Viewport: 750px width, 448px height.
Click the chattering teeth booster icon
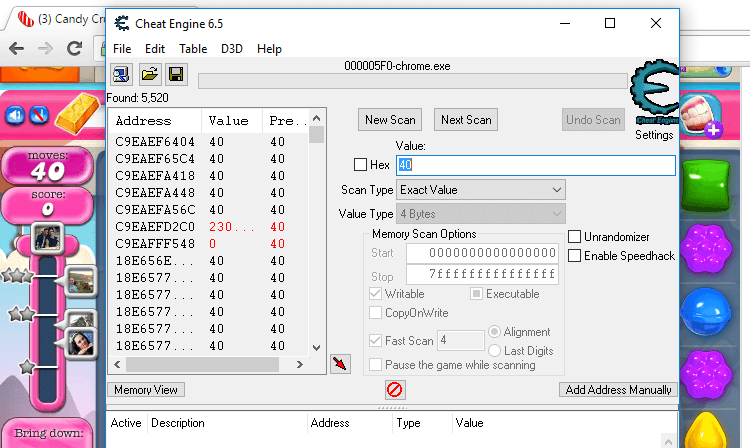[x=701, y=115]
